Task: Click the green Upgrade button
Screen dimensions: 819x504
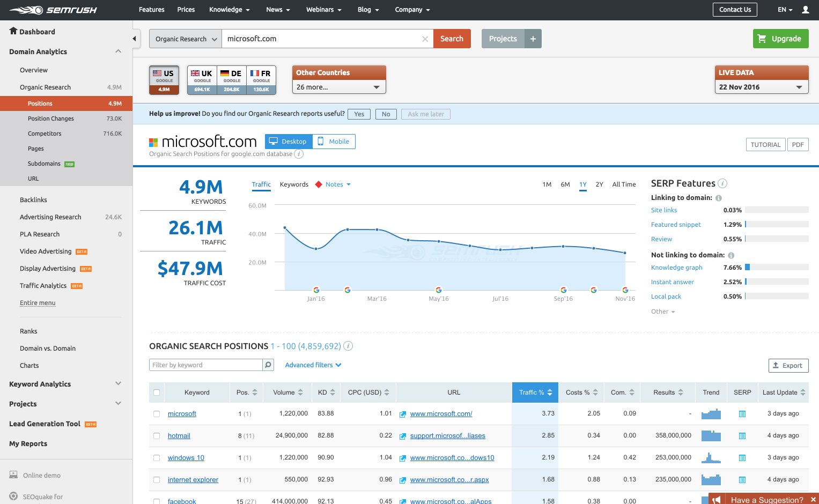Action: coord(781,39)
